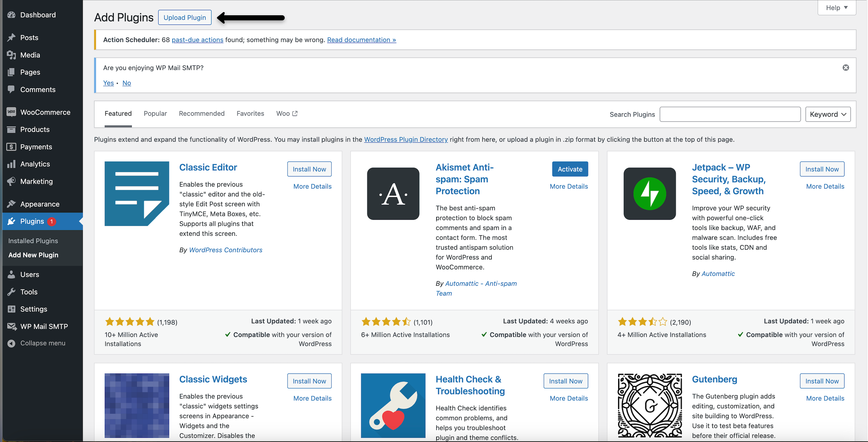Viewport: 868px width, 442px height.
Task: Answer No to WP Mail SMTP question
Action: pyautogui.click(x=127, y=83)
